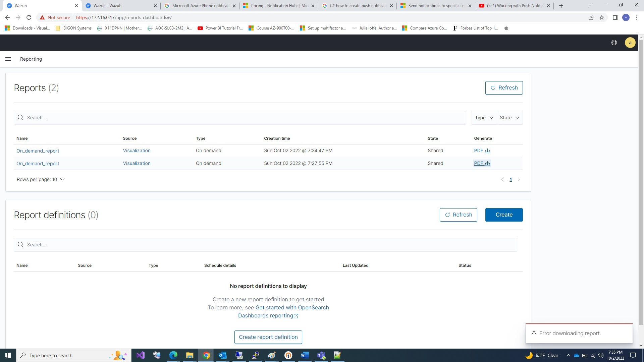
Task: Open Chrome's three-dot menu
Action: 637,17
